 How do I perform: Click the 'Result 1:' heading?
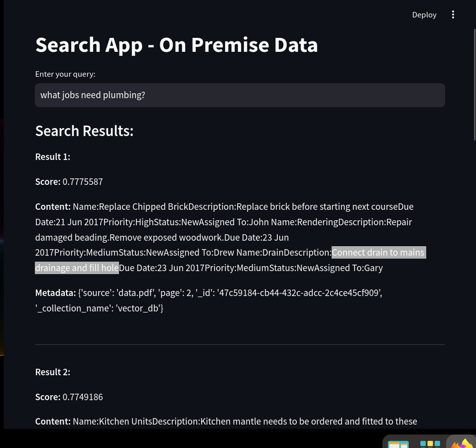52,156
